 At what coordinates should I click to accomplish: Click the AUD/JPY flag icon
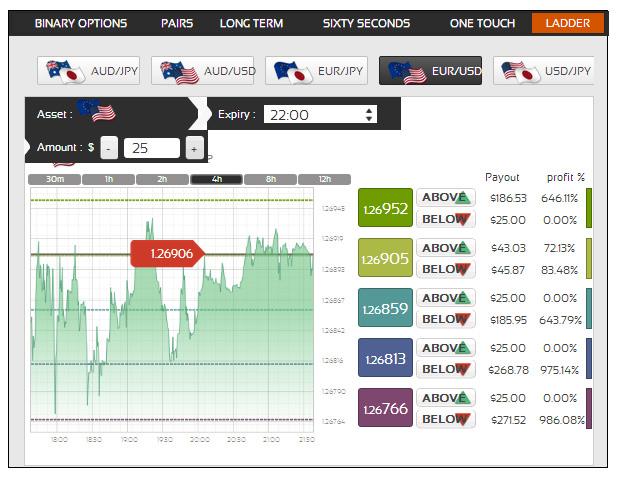65,72
